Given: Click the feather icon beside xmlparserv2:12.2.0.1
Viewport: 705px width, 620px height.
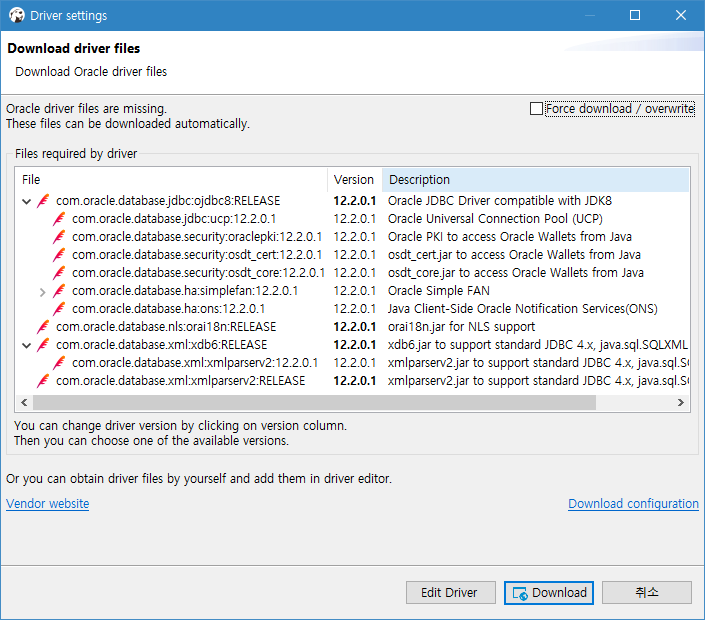Looking at the screenshot, I should click(x=59, y=362).
